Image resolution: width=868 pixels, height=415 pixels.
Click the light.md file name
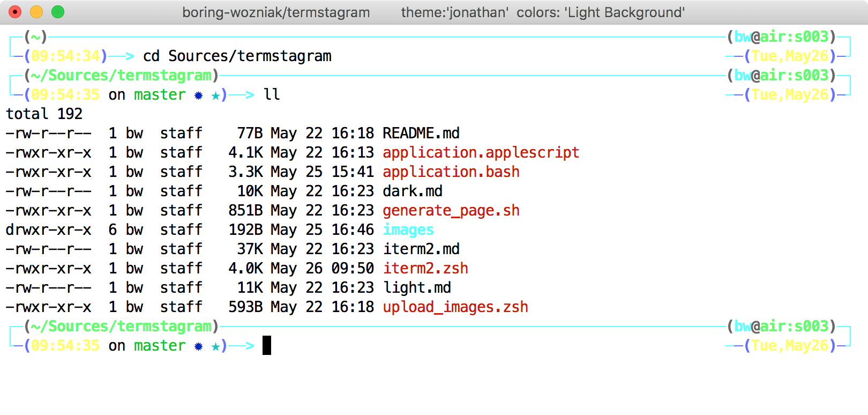(x=417, y=288)
